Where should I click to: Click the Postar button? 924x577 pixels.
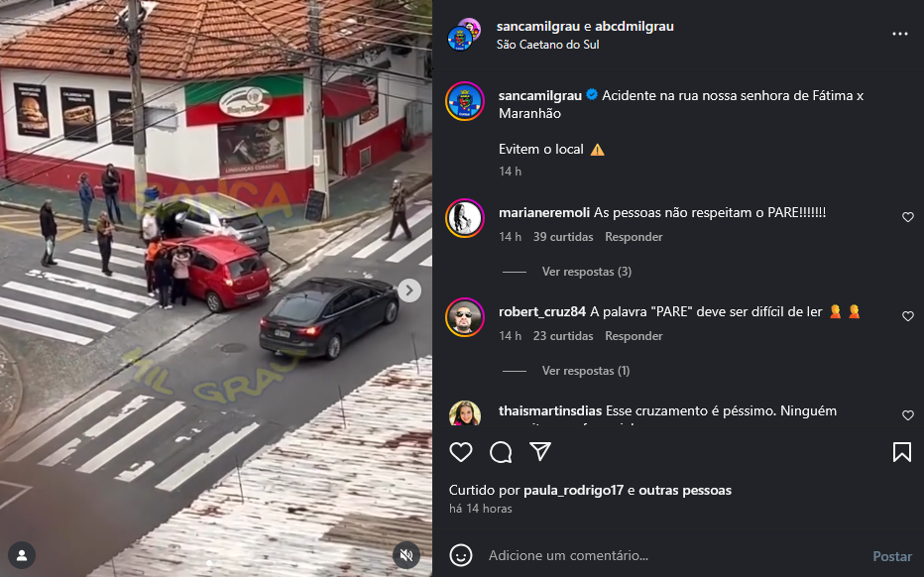tap(892, 556)
